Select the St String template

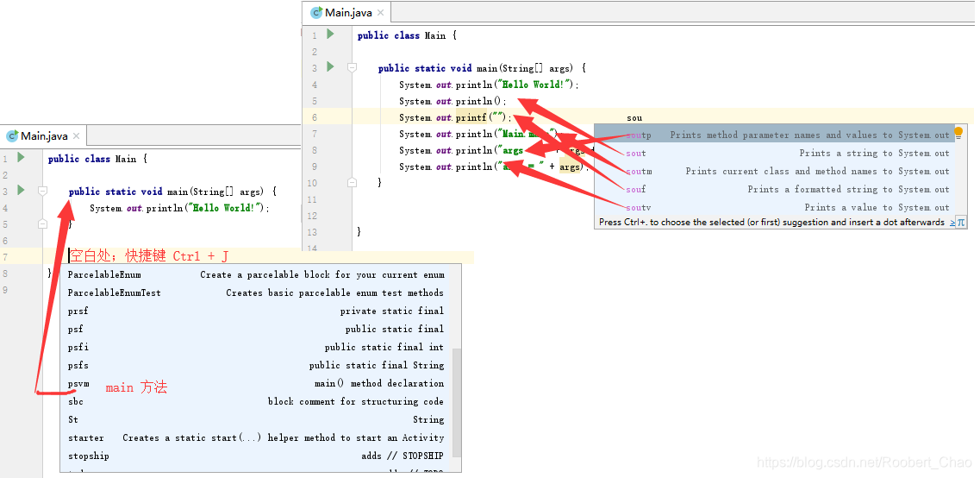pos(256,420)
